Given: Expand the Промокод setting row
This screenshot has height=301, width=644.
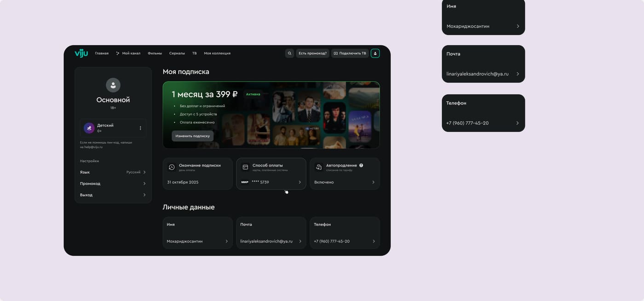Looking at the screenshot, I should click(113, 184).
